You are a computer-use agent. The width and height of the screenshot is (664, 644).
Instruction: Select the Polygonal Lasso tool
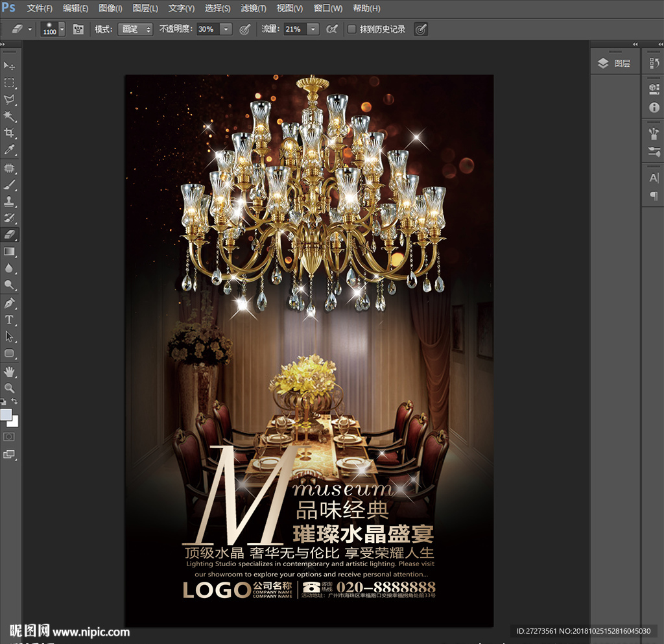click(9, 99)
